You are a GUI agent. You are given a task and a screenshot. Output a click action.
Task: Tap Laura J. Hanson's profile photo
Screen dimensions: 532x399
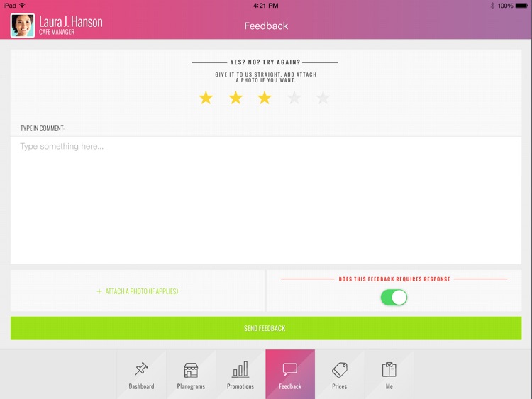(23, 26)
